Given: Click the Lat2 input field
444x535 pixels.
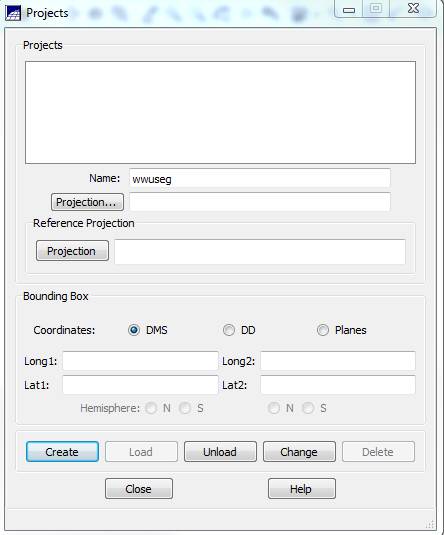Looking at the screenshot, I should 338,385.
